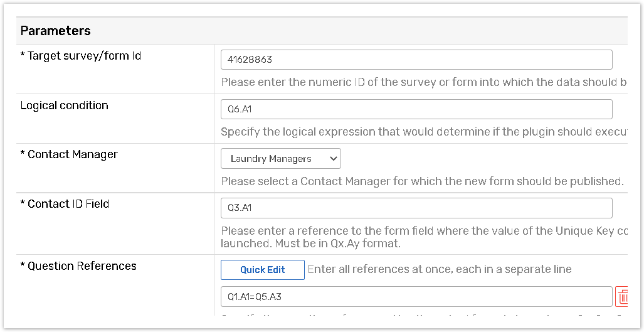Click the Contact Manager dropdown chevron arrow

(x=333, y=159)
